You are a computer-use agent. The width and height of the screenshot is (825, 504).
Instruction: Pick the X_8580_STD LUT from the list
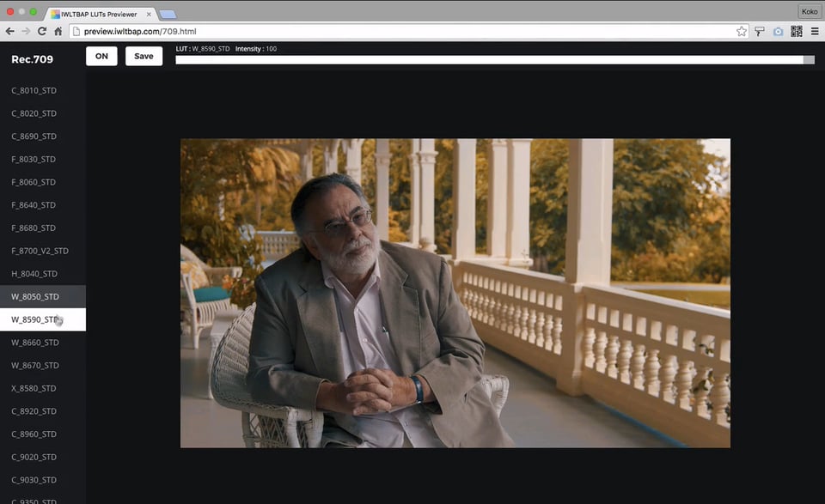(34, 388)
